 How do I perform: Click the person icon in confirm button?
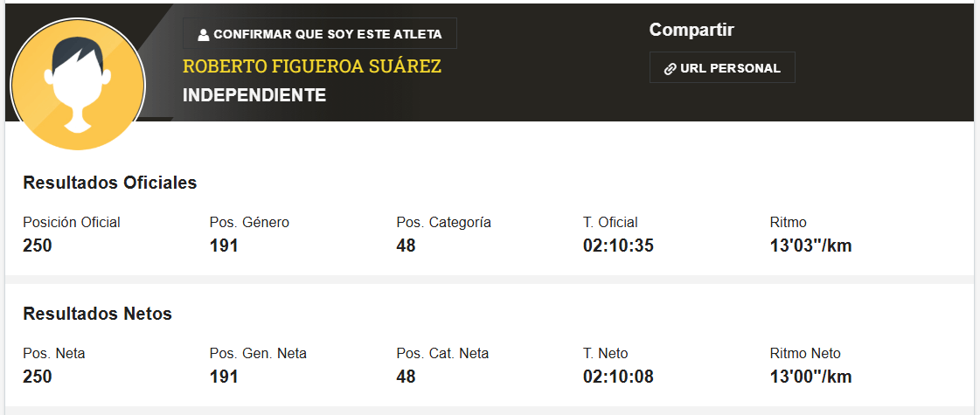tap(203, 34)
